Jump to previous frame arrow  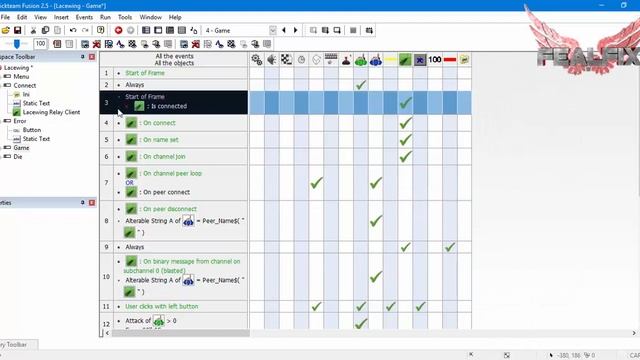[284, 31]
